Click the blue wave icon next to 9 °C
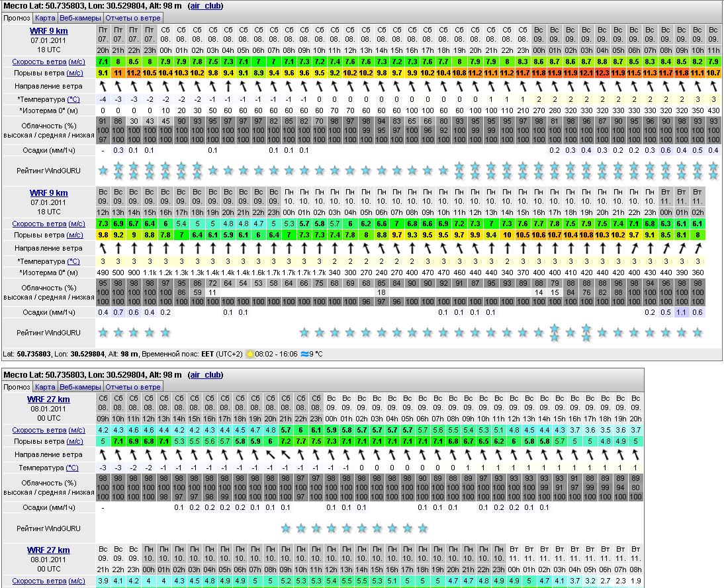724x588 pixels. click(302, 354)
